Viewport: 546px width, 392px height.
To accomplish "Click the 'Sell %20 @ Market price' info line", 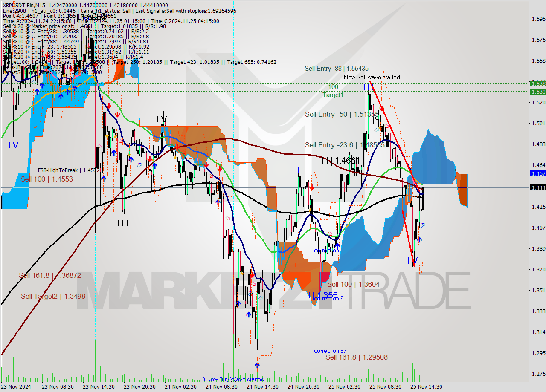I will [84, 26].
